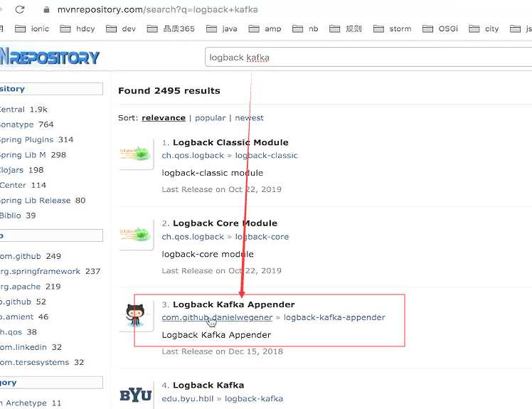Open the OSGi bookmark folder

click(440, 29)
